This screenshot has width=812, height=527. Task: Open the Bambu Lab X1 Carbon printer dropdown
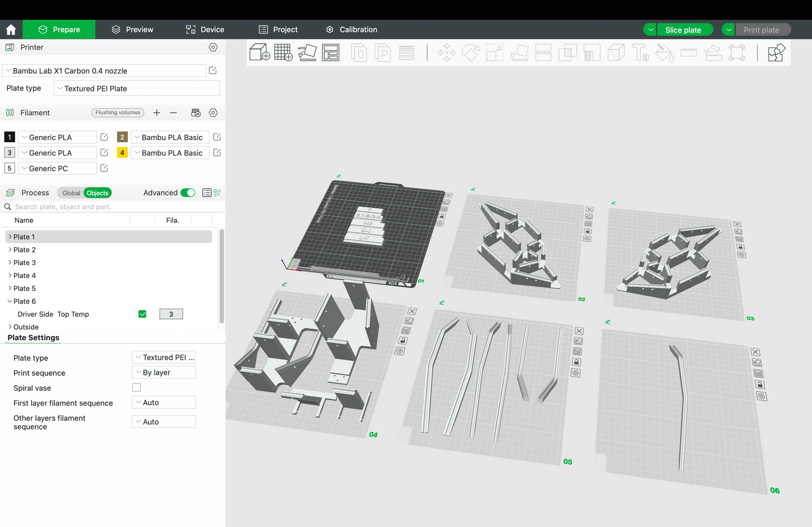pyautogui.click(x=105, y=70)
